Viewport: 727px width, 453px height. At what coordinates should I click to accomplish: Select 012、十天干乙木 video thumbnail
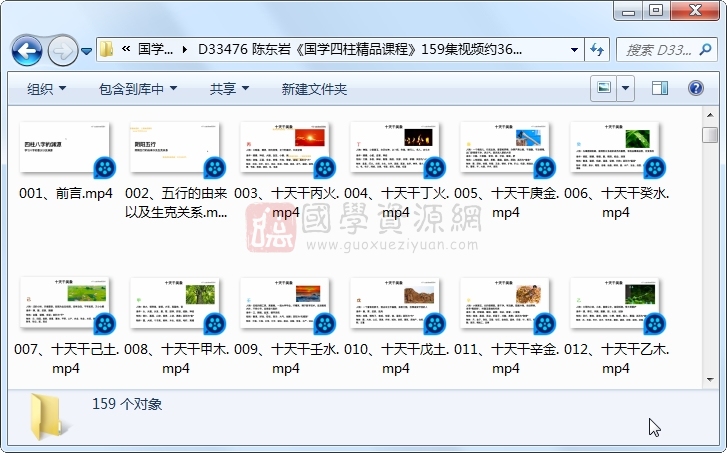pos(616,305)
